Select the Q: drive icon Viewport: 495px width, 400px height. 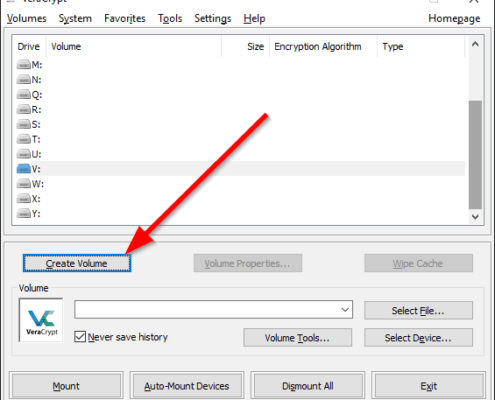click(23, 94)
